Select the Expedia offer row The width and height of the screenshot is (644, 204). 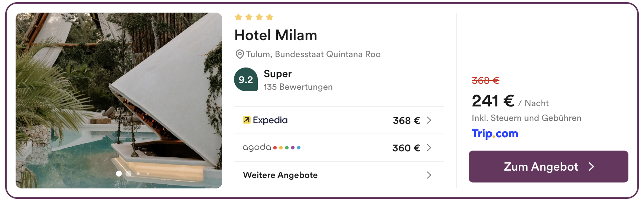coord(339,120)
